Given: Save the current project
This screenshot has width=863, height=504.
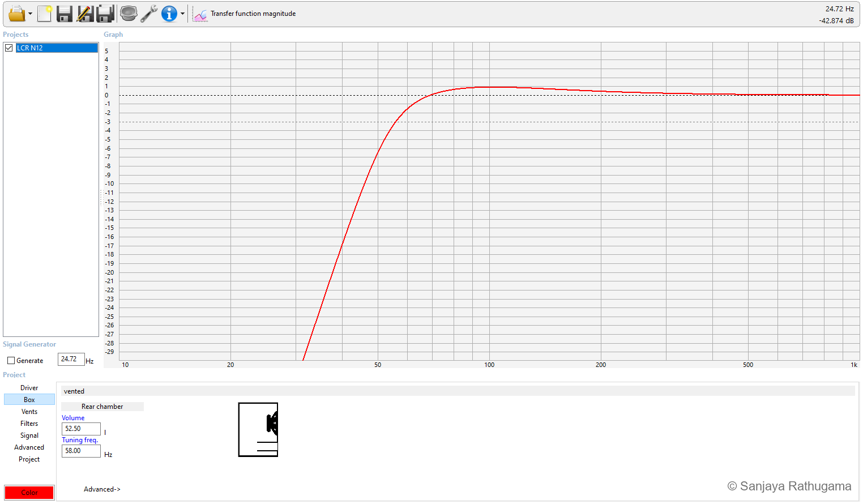Looking at the screenshot, I should coord(65,14).
